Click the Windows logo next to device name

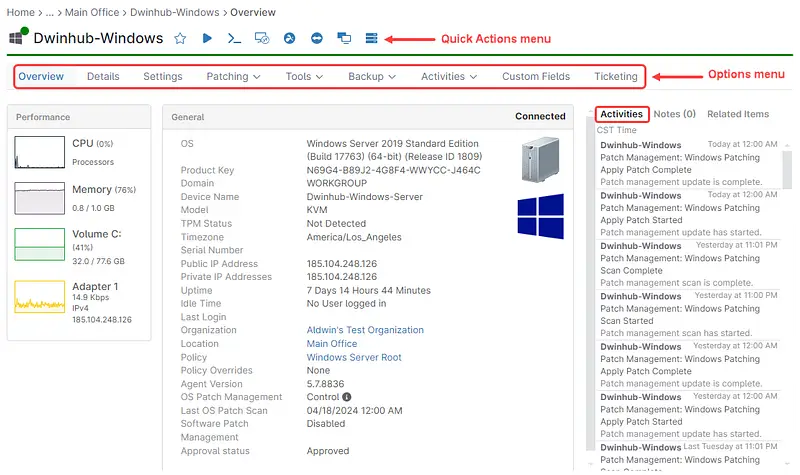(x=18, y=38)
